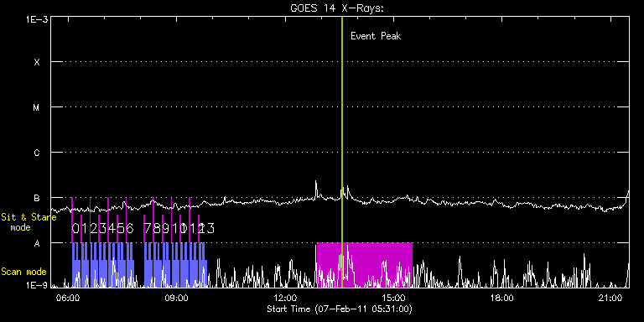Click the Scan mode label

[x=23, y=272]
